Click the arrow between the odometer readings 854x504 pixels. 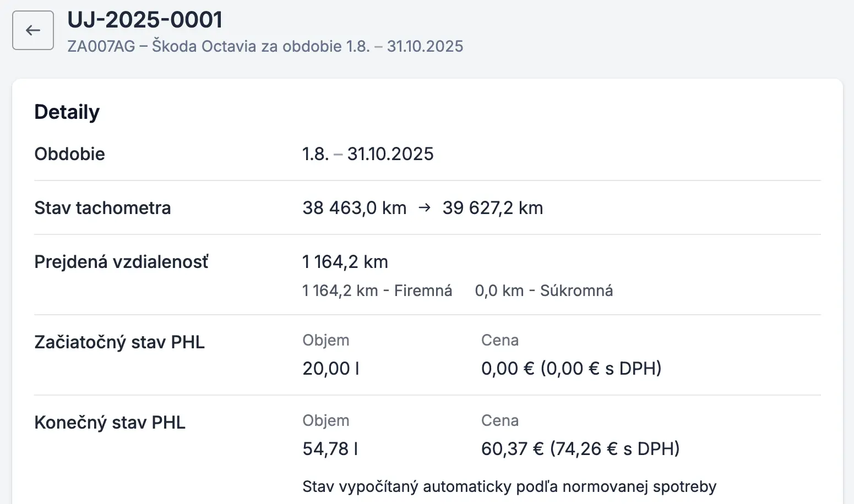click(x=425, y=208)
